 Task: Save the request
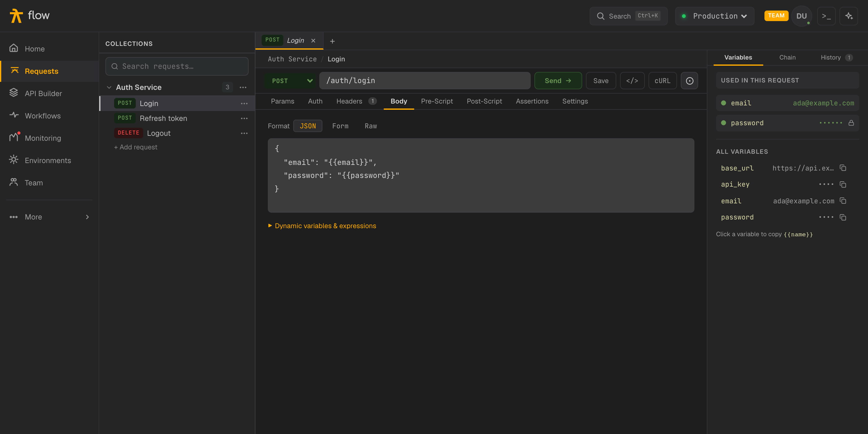coord(601,81)
